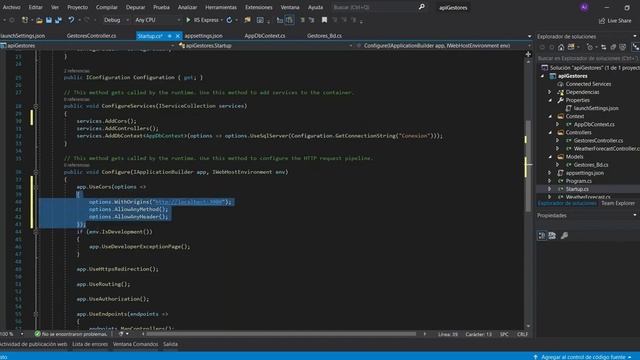Screen dimensions: 640x360
Task: Select Gestores_Bd.cs in Solution Explorer
Action: tap(591, 165)
